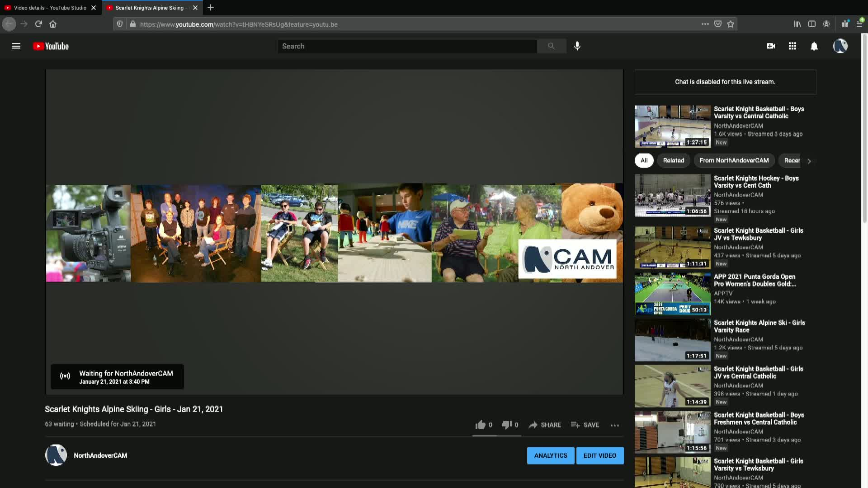Open the Create video camera icon
The image size is (868, 488).
(x=771, y=46)
